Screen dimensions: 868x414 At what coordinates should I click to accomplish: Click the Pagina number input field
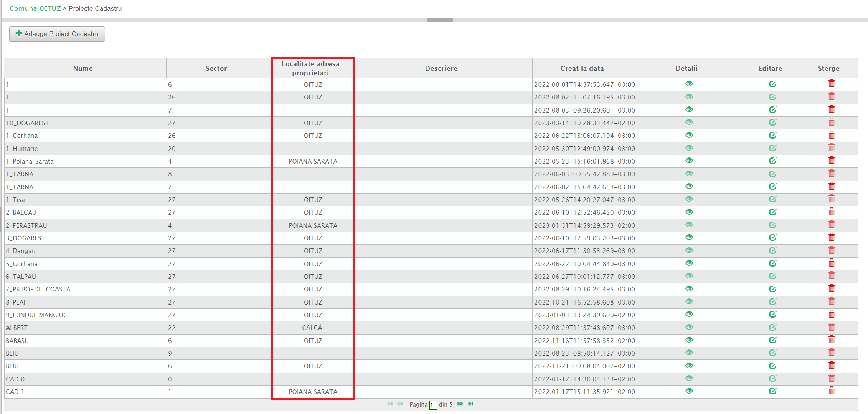[433, 405]
